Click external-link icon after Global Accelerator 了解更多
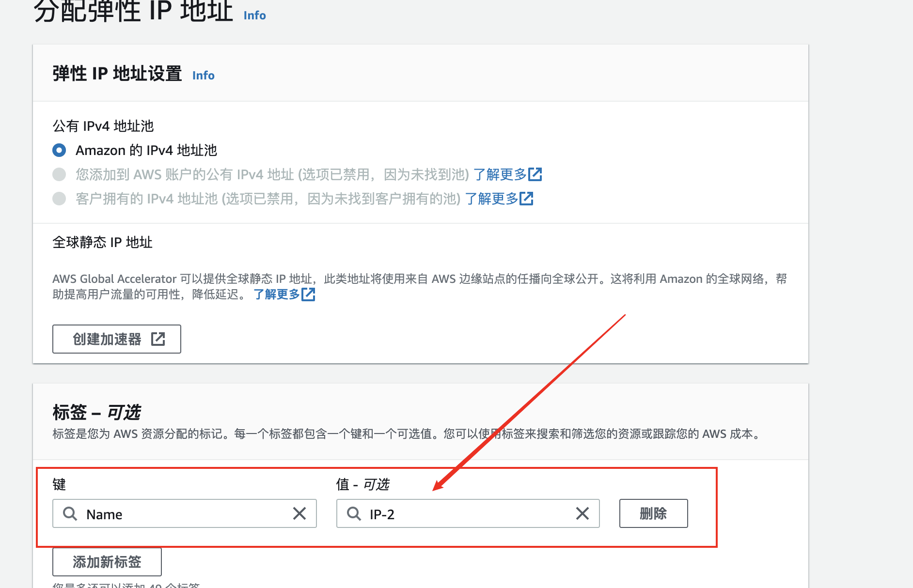 pos(308,294)
